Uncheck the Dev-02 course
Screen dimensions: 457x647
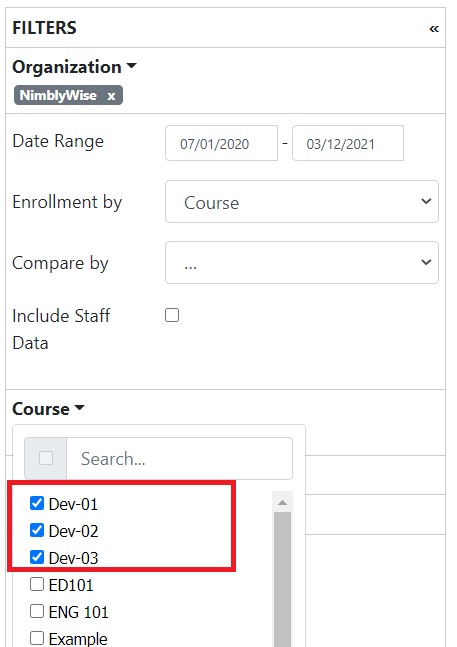point(37,530)
